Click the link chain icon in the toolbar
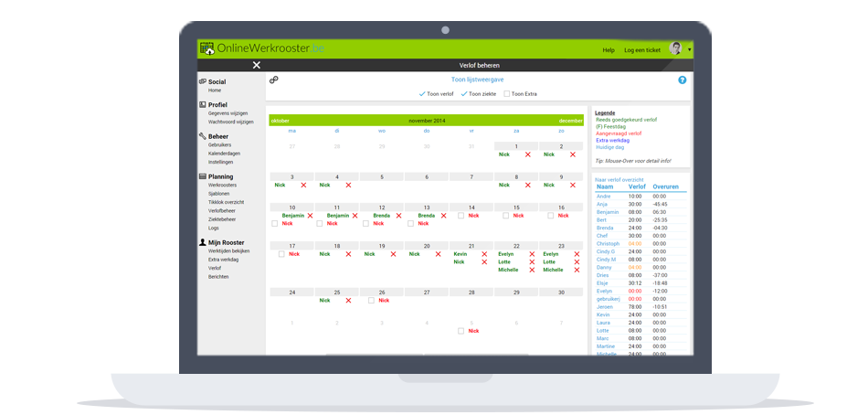Screen dimensions: 868x415 pos(274,80)
